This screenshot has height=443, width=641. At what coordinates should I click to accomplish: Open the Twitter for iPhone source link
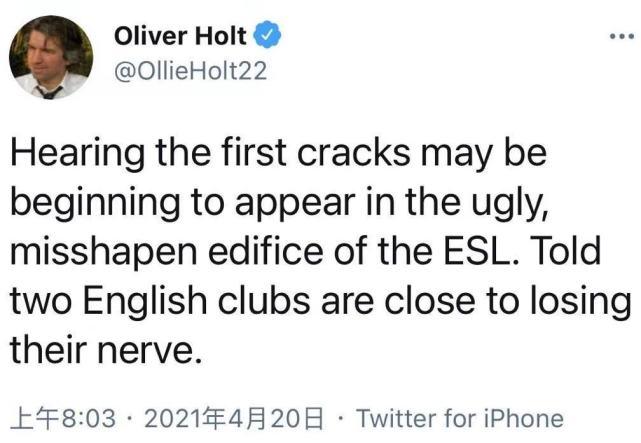click(459, 417)
